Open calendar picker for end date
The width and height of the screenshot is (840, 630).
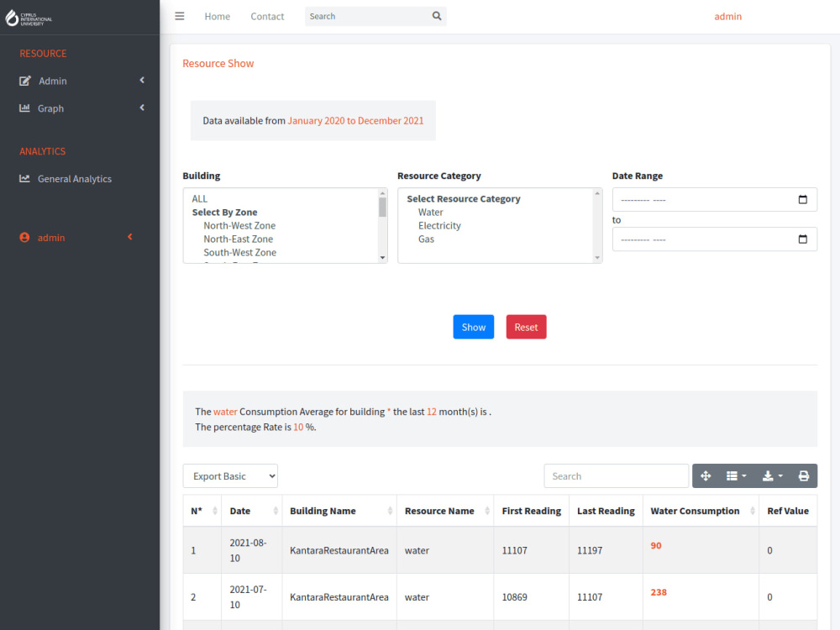click(x=802, y=239)
